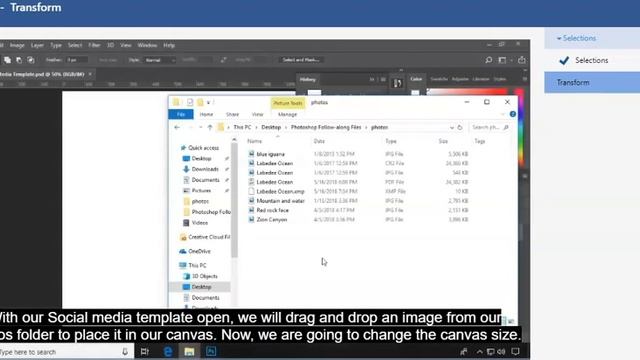640x360 pixels.
Task: Select the 'Red rock face' file
Action: click(x=272, y=210)
